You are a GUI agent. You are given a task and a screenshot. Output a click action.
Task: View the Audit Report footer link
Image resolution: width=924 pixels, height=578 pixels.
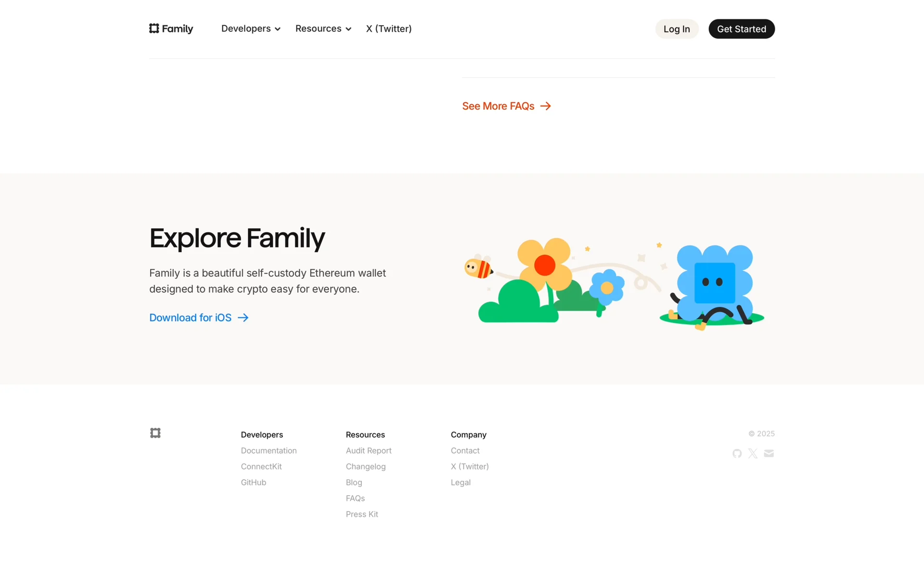point(369,450)
